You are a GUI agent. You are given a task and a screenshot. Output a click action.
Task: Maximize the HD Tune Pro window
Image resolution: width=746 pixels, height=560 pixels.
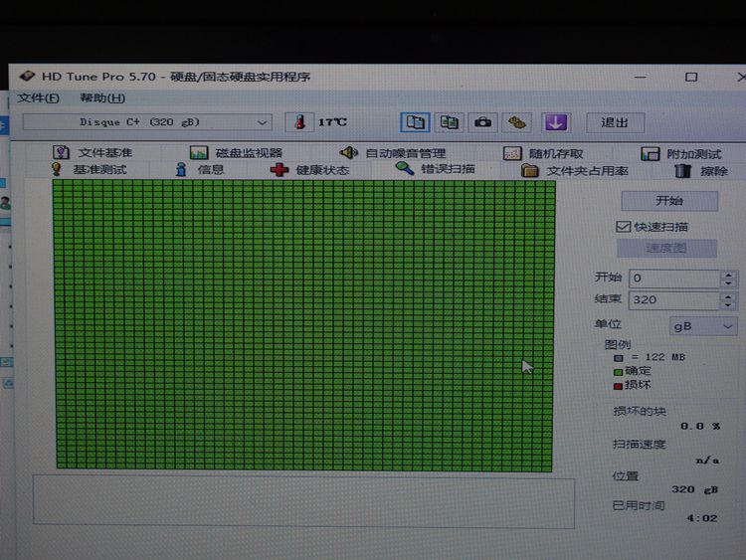(691, 77)
